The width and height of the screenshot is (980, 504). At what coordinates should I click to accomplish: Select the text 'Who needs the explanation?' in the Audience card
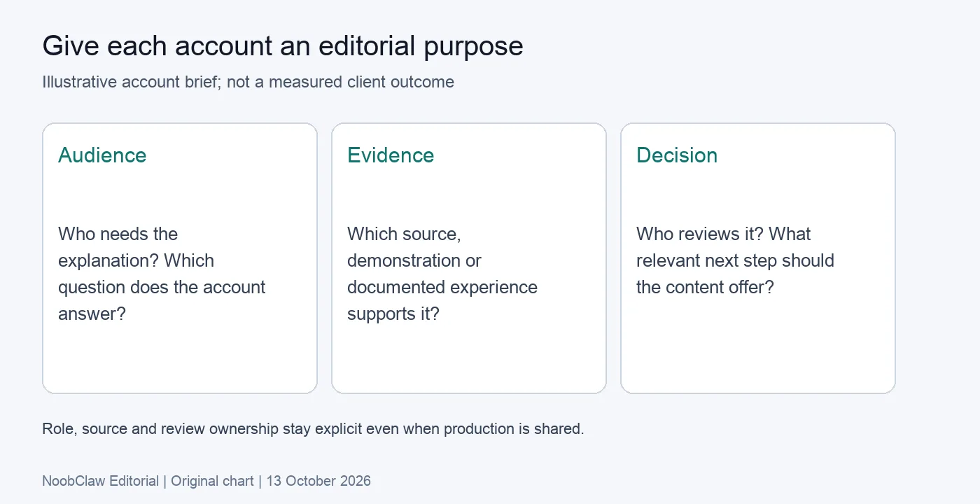tap(118, 247)
